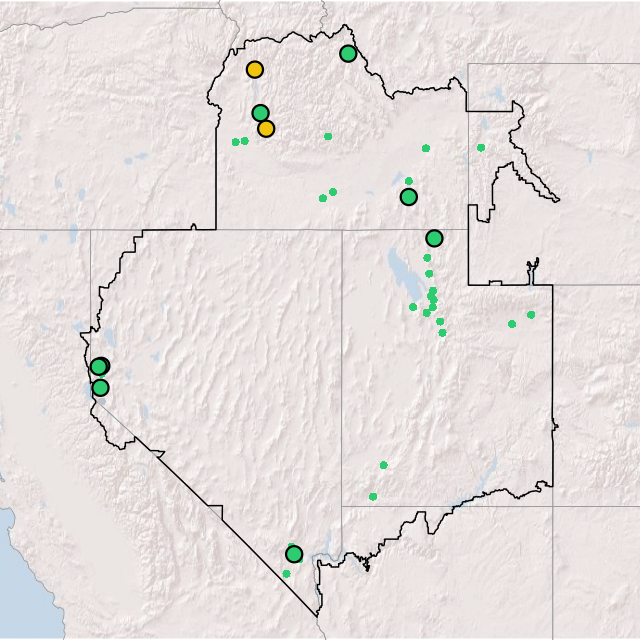Select the small dot immediately right of the westernmost dot
The width and height of the screenshot is (640, 640).
pyautogui.click(x=244, y=141)
